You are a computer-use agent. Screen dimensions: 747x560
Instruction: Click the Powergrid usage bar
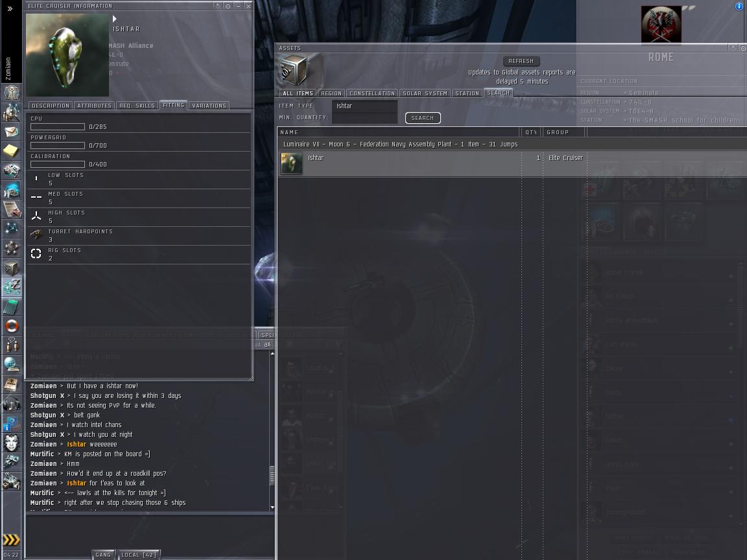pyautogui.click(x=58, y=145)
